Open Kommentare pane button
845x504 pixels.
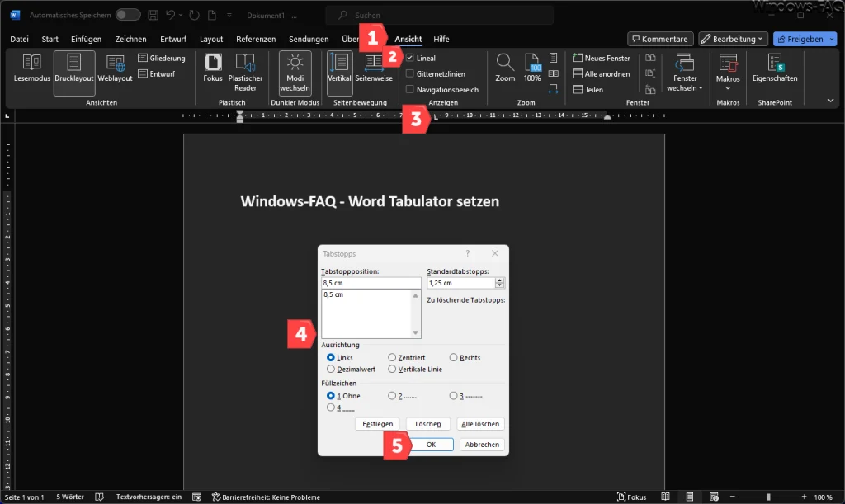click(660, 39)
